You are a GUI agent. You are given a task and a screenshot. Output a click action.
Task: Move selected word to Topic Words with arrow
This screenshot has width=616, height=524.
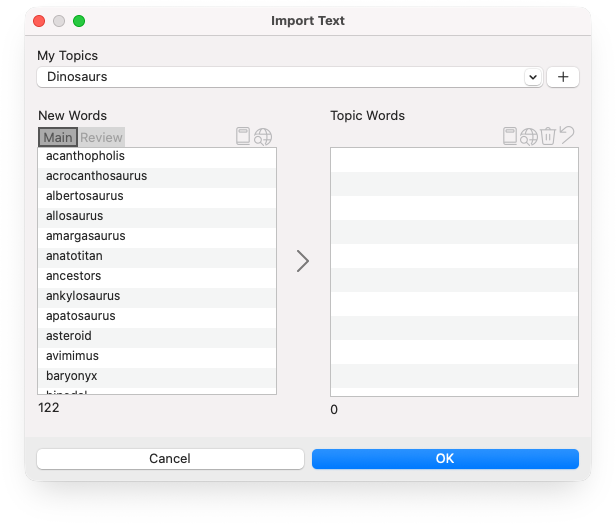pos(302,261)
